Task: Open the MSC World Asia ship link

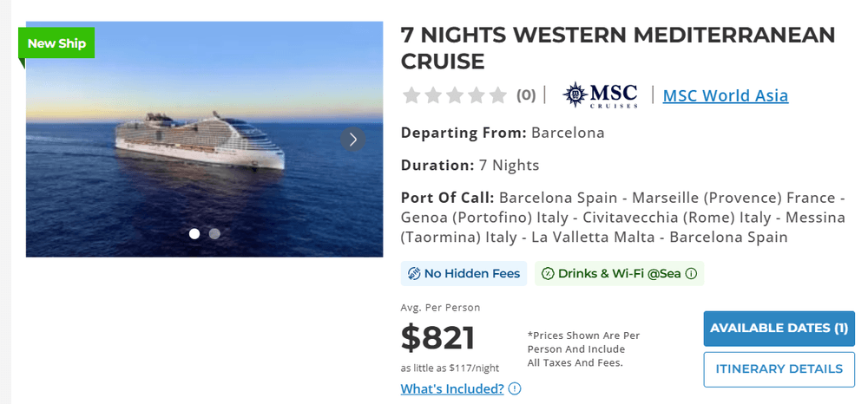Action: point(725,95)
